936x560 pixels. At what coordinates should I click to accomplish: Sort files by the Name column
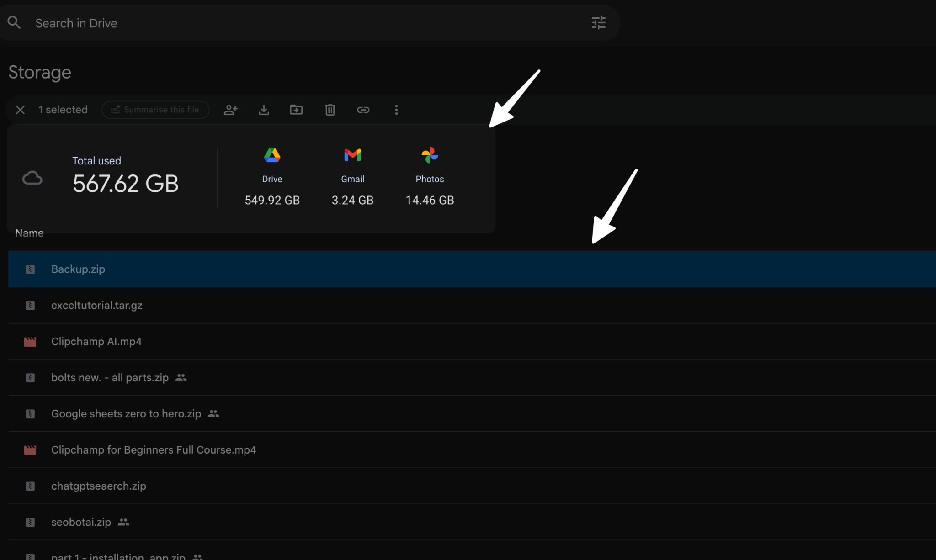[x=29, y=233]
